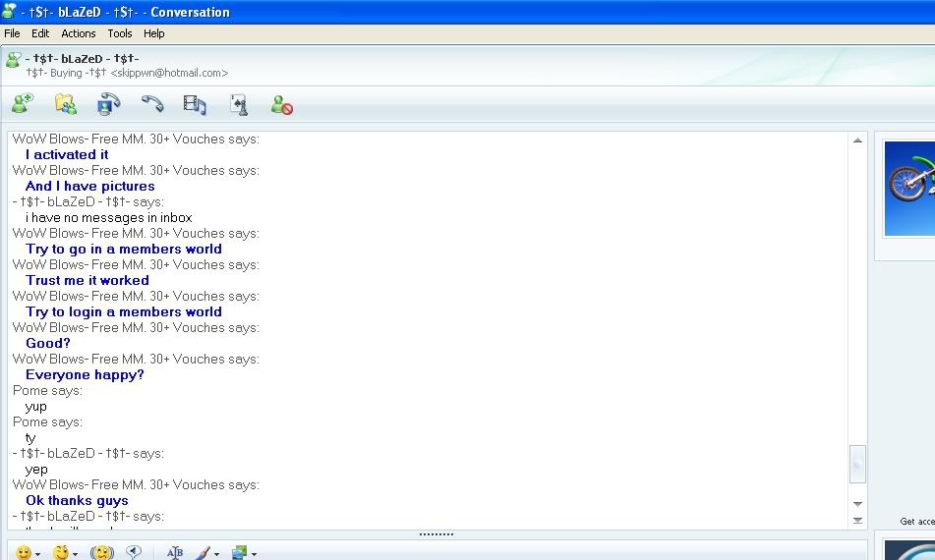Click the message 'Try to go in a members world'

[x=124, y=249]
